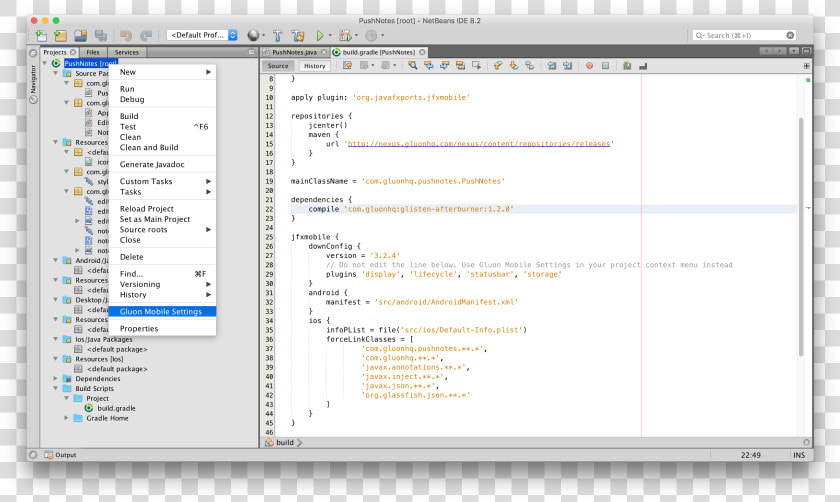Click the Toggle Bookmark icon
Image resolution: width=840 pixels, height=502 pixels.
coord(529,65)
